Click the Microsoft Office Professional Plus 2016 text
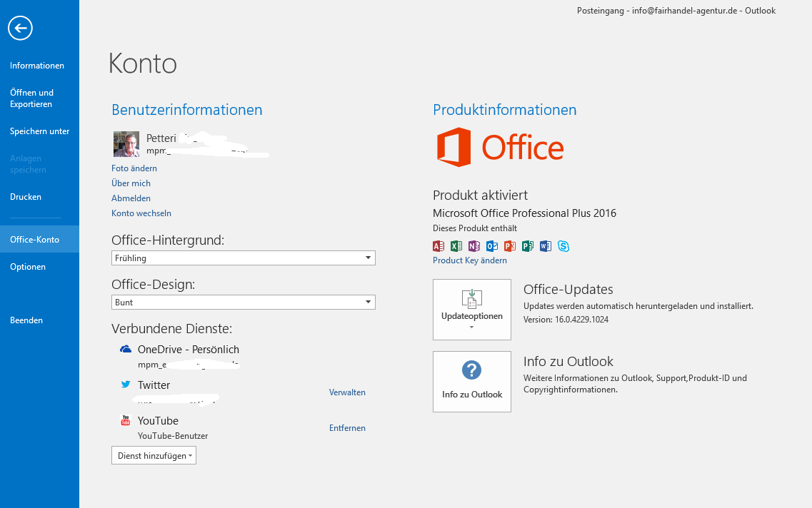812x508 pixels. [x=525, y=213]
